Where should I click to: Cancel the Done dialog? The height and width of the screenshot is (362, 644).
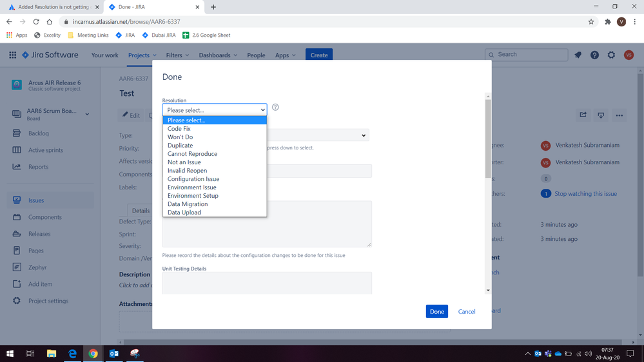tap(467, 312)
